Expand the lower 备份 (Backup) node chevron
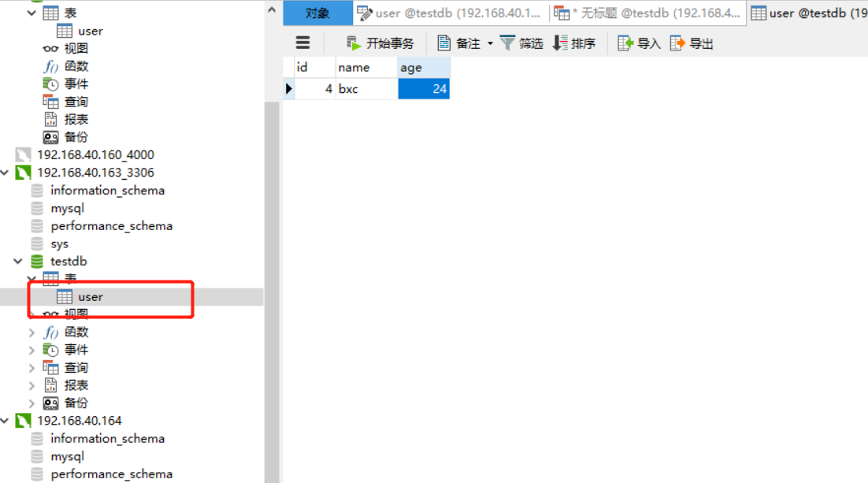868x483 pixels. tap(32, 403)
